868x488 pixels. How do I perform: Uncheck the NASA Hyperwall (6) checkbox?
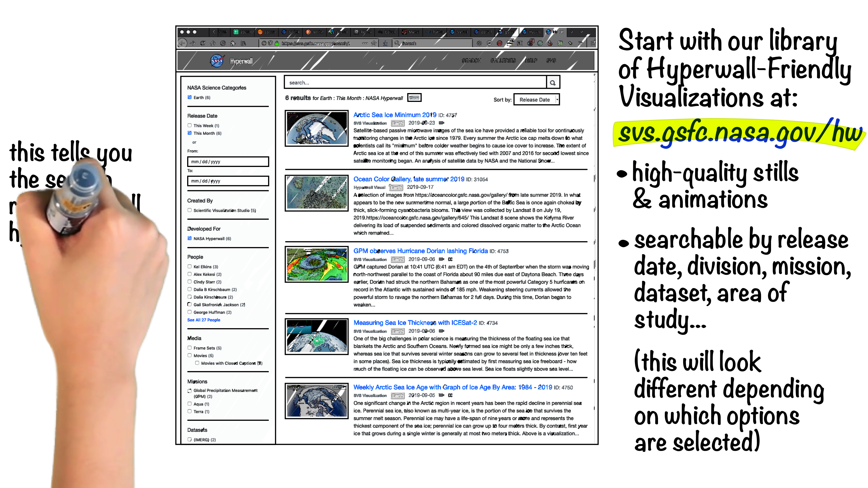click(189, 238)
